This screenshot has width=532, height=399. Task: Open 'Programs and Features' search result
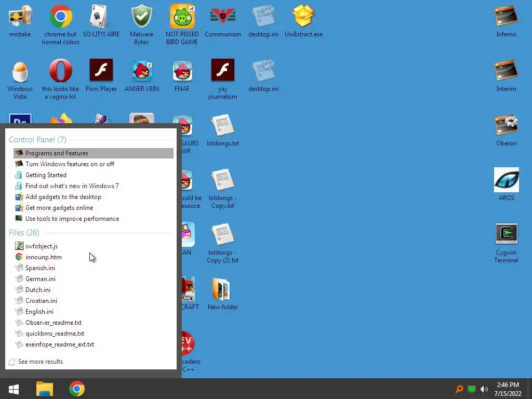(x=94, y=153)
